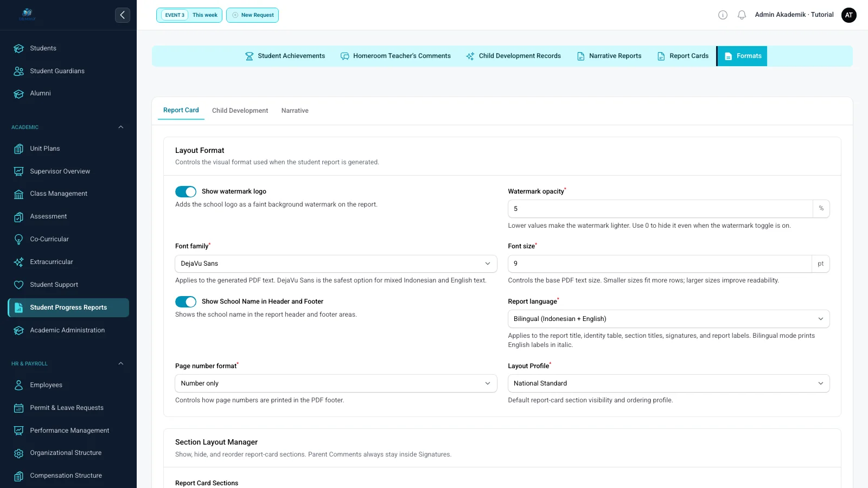Click the Admin Akademik · Tutorial account name

tap(794, 15)
